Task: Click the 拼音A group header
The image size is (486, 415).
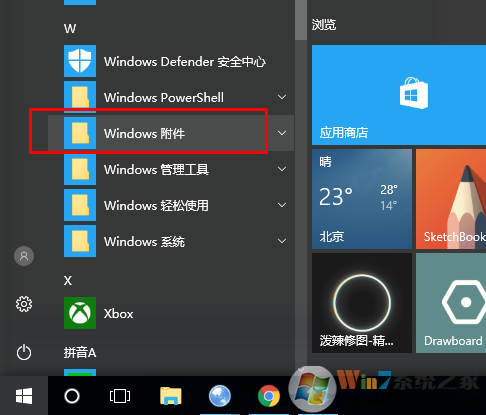Action: [80, 352]
